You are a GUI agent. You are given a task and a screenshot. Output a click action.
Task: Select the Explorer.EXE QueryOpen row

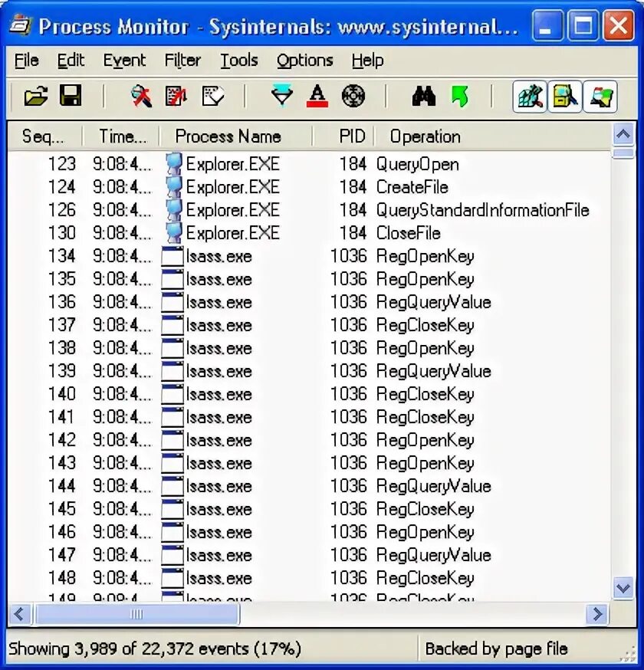click(310, 164)
